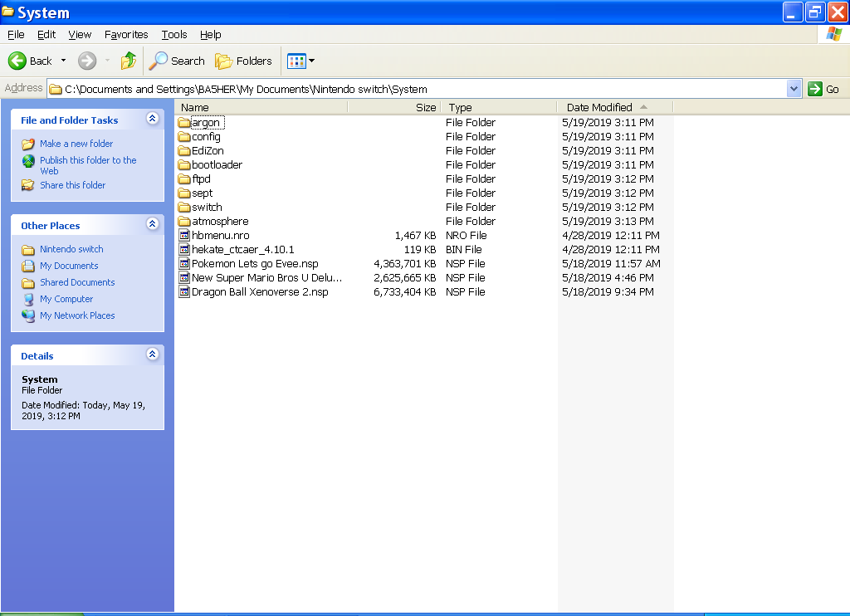Screen dimensions: 850x616
Task: Click the Go button
Action: [823, 89]
